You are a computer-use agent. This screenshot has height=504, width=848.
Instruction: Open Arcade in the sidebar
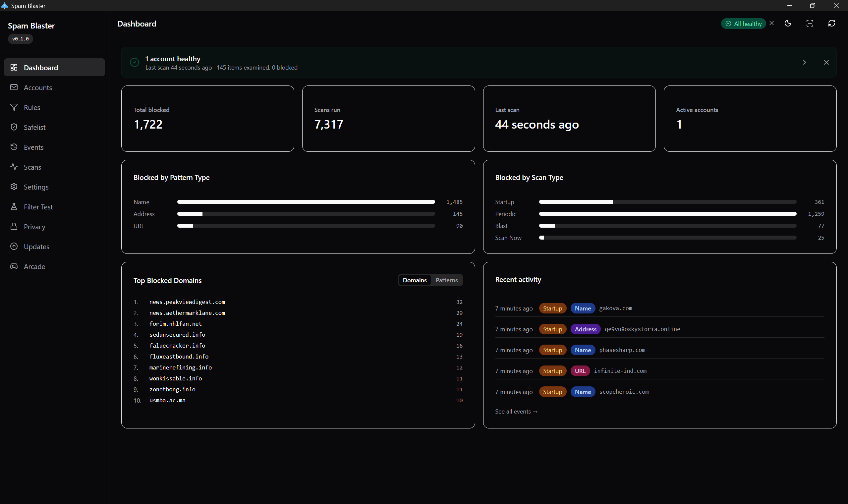point(54,266)
